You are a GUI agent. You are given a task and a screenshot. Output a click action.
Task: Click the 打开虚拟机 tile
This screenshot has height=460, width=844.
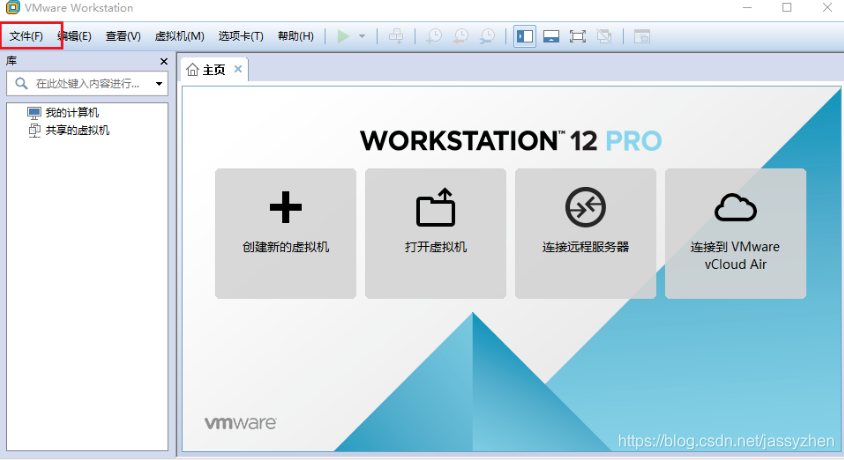[435, 233]
